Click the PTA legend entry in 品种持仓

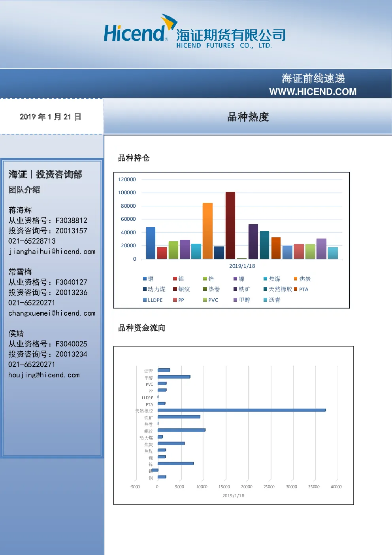[x=301, y=289]
